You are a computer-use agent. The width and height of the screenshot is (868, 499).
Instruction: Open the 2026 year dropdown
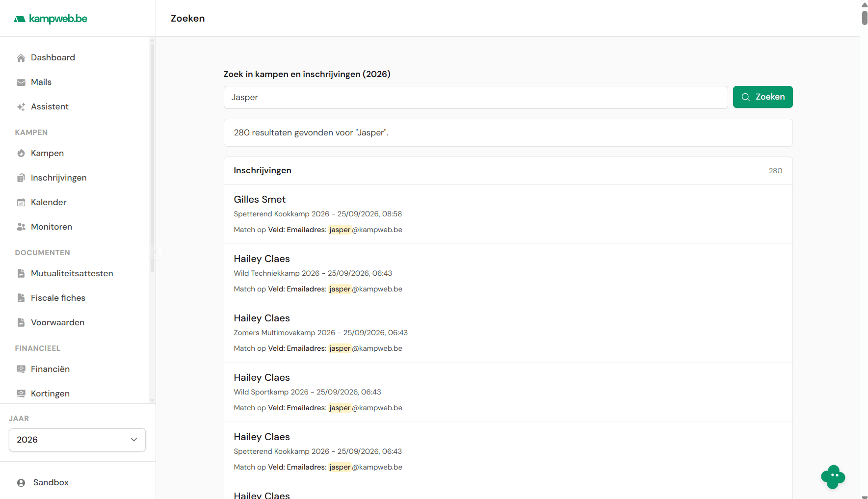(77, 440)
